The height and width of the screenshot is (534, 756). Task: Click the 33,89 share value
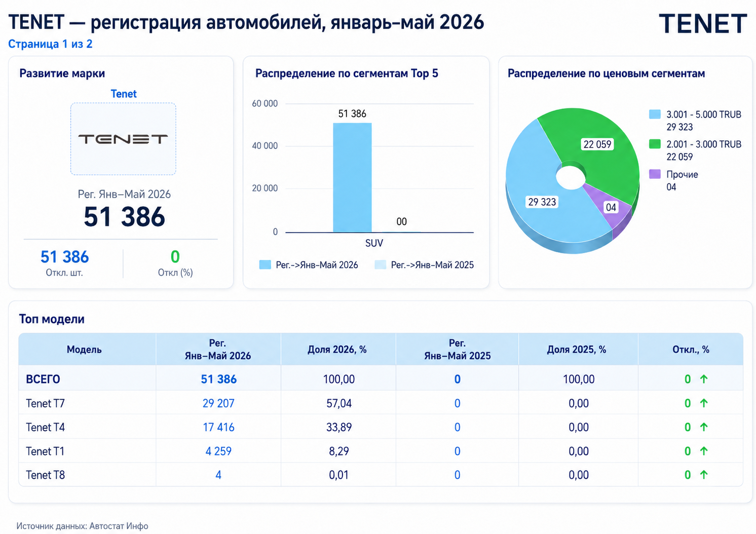[x=339, y=427]
